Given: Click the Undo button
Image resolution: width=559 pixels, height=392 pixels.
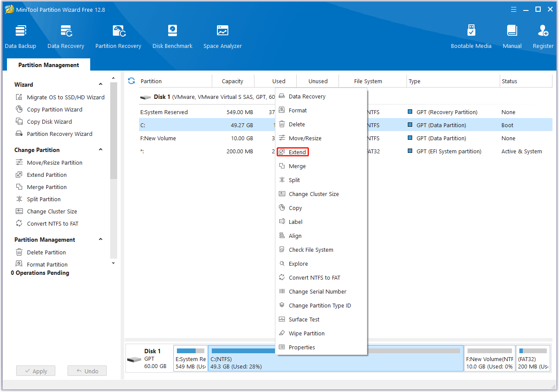Looking at the screenshot, I should (87, 371).
